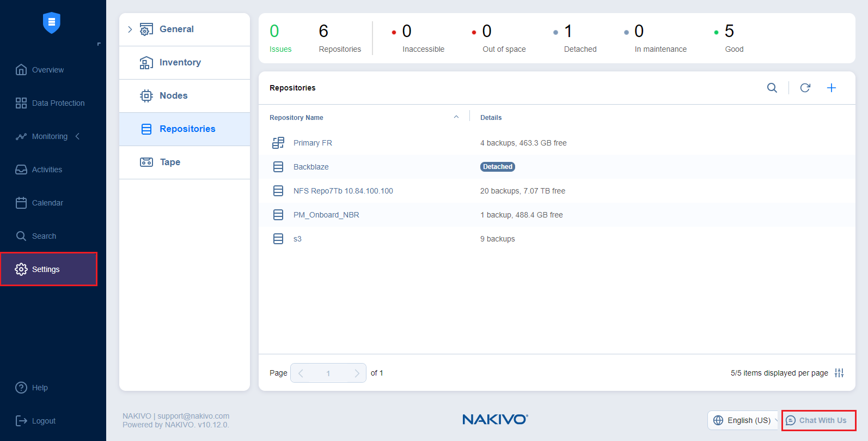
Task: Click the Primary FR repository icon
Action: coord(278,143)
